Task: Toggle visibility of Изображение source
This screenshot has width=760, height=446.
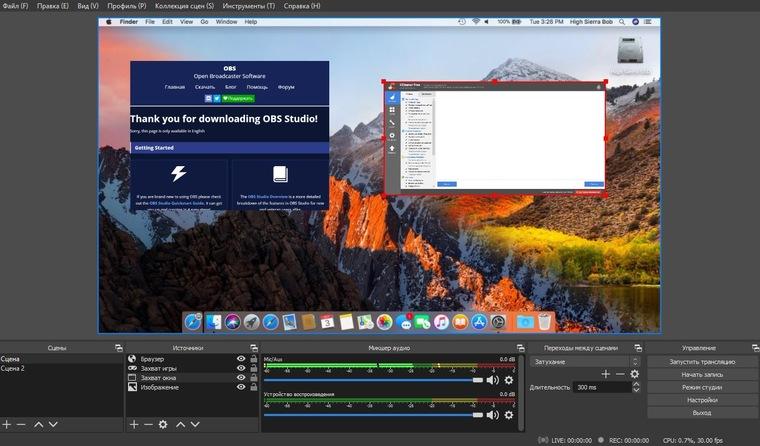Action: coord(241,387)
